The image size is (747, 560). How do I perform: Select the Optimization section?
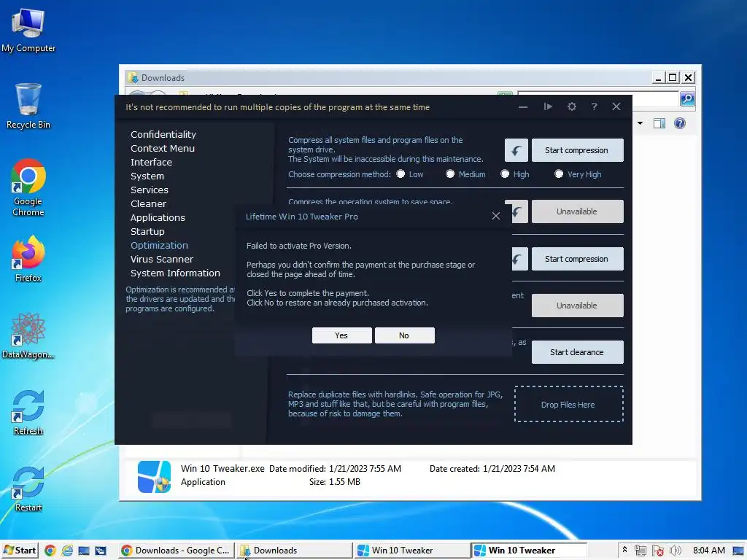(x=159, y=245)
